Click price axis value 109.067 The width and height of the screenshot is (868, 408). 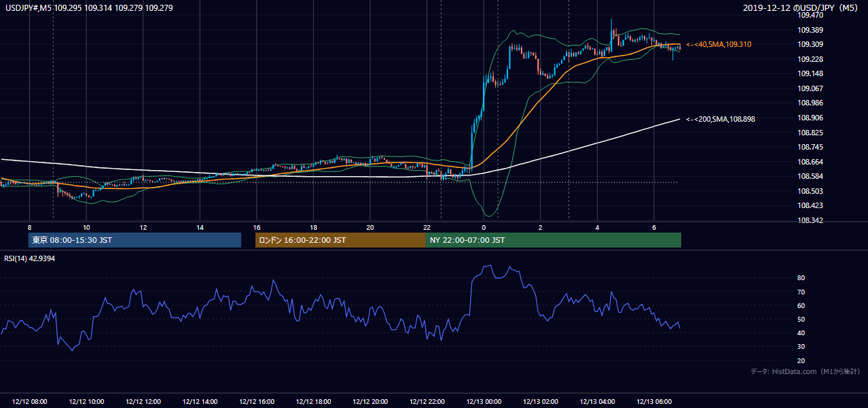coord(810,88)
